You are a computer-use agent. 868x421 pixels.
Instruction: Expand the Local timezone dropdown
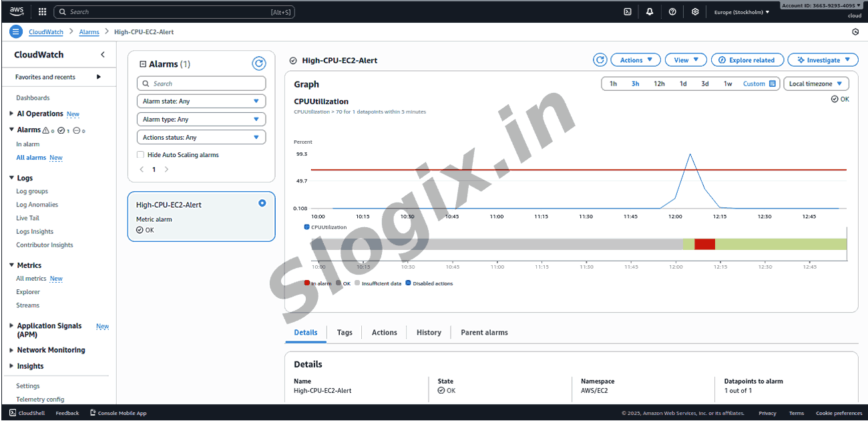(x=816, y=84)
